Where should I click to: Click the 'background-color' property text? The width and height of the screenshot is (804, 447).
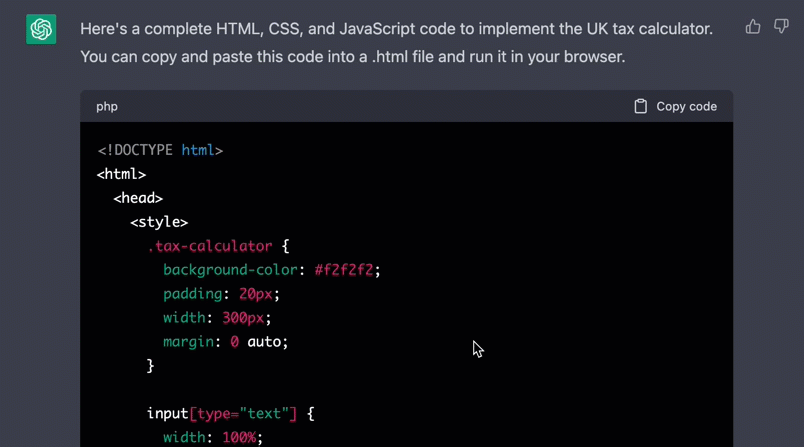(x=230, y=270)
